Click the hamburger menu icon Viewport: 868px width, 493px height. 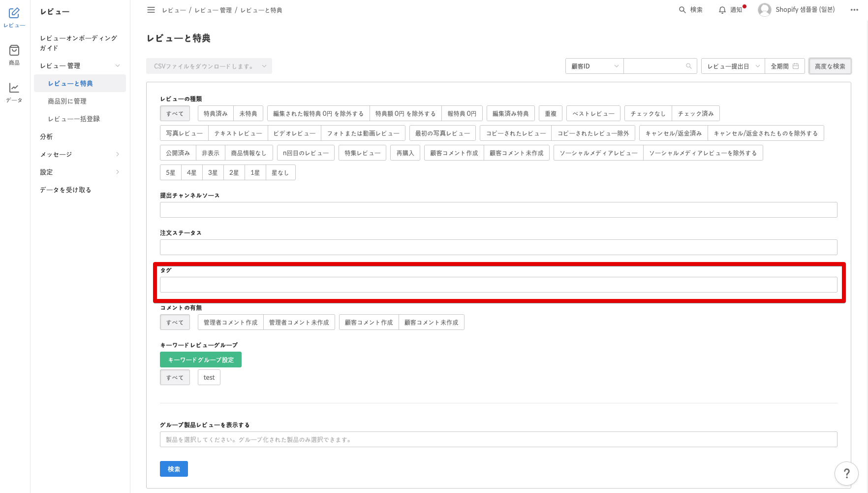pyautogui.click(x=151, y=10)
